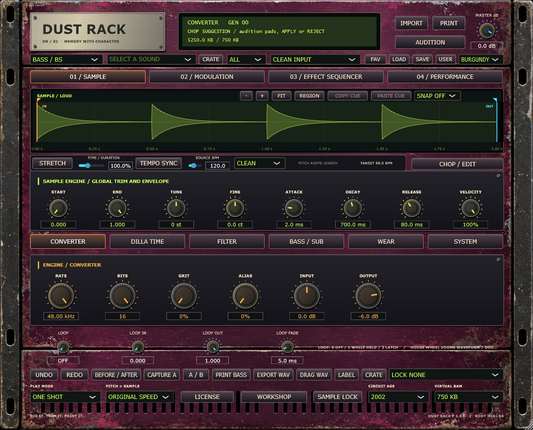Image resolution: width=533 pixels, height=430 pixels.
Task: Open the CLEAN stretch mode dropdown
Action: 259,164
